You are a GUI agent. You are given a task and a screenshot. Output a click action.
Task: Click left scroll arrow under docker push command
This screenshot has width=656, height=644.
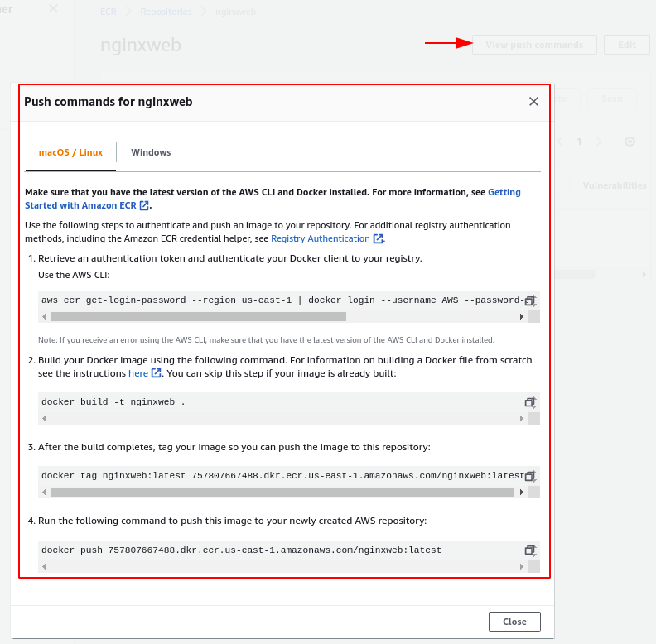coord(44,566)
